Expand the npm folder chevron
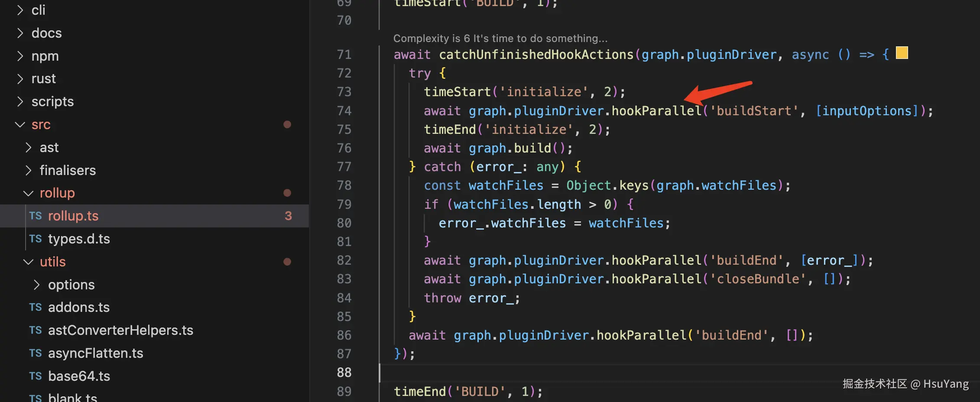Viewport: 980px width, 402px height. click(20, 56)
